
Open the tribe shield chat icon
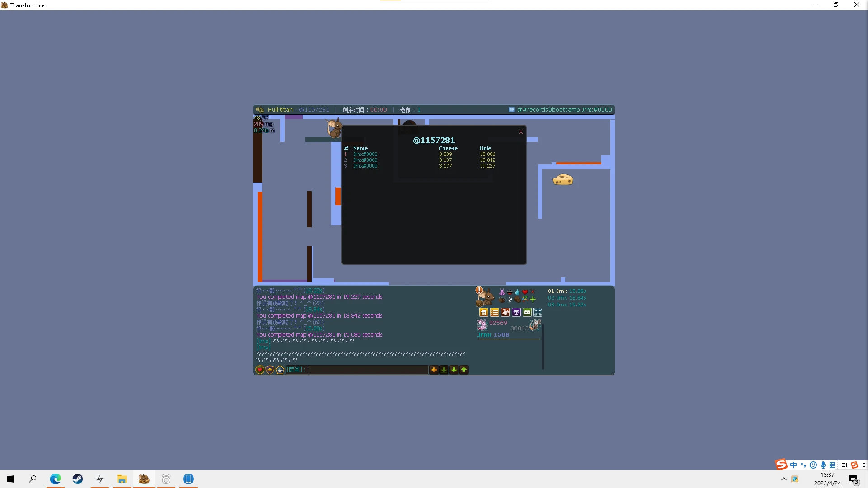coord(270,370)
